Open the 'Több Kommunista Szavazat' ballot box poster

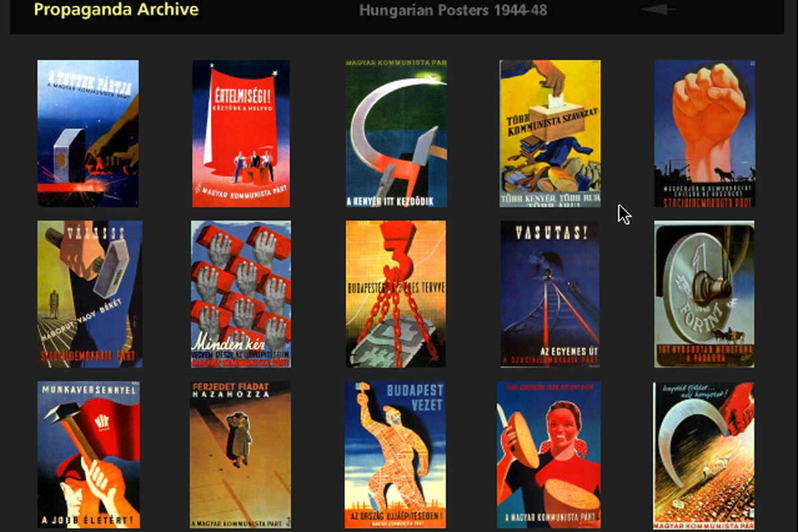pyautogui.click(x=550, y=133)
